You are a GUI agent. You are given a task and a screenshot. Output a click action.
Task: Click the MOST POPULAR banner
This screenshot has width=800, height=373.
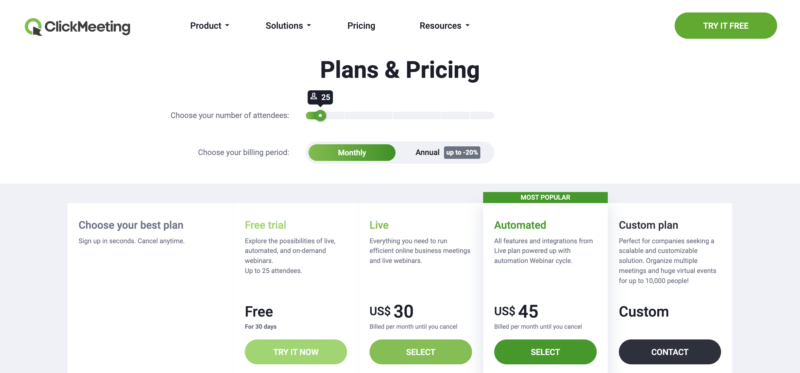(x=545, y=197)
